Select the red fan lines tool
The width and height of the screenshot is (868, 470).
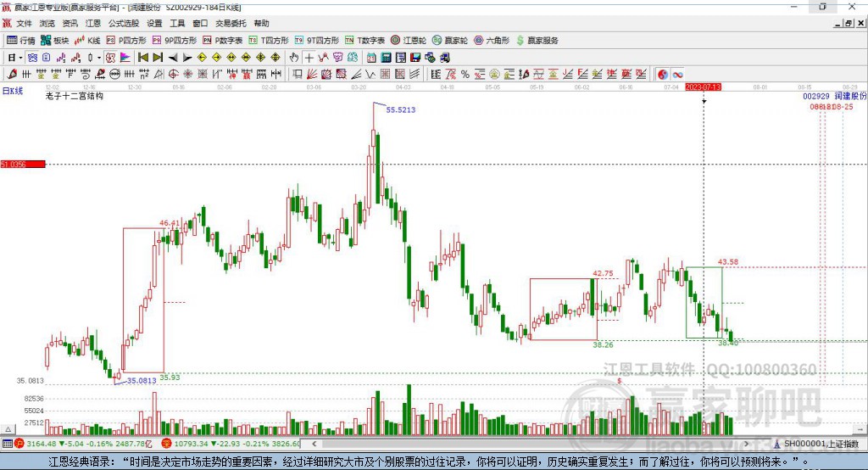(x=312, y=75)
